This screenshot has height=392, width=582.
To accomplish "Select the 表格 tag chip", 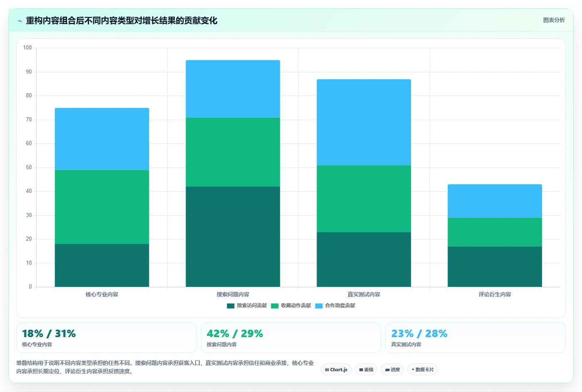I will 366,370.
